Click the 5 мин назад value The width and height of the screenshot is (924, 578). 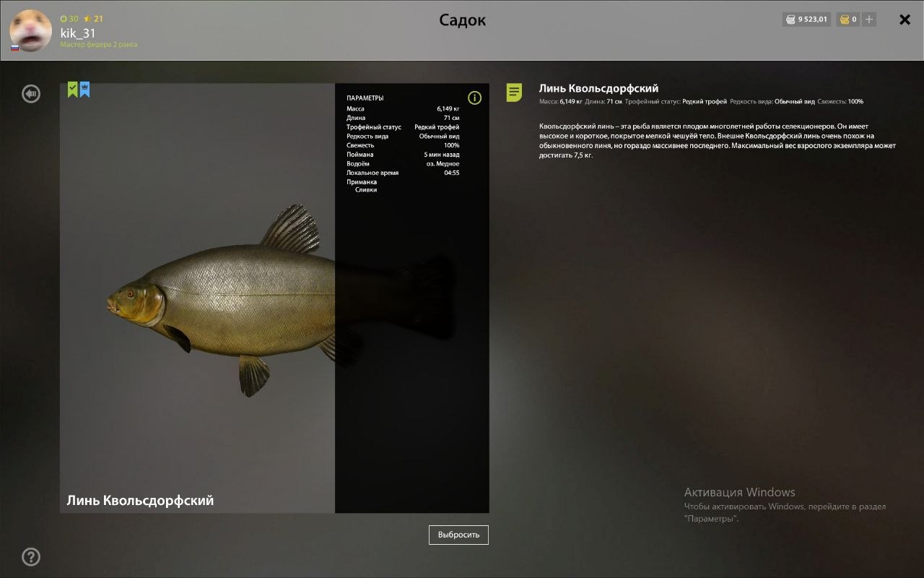click(442, 155)
